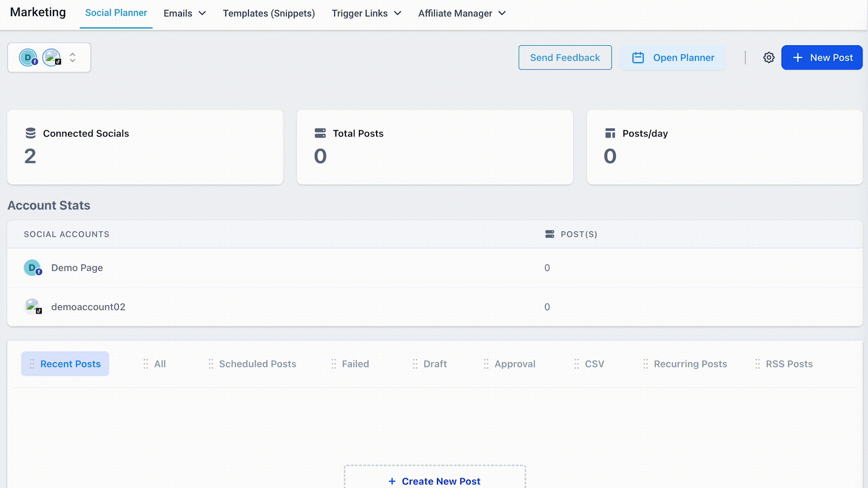Screen dimensions: 868x488
Task: Click demoaccount02 avatar in Account Stats
Action: [x=32, y=306]
